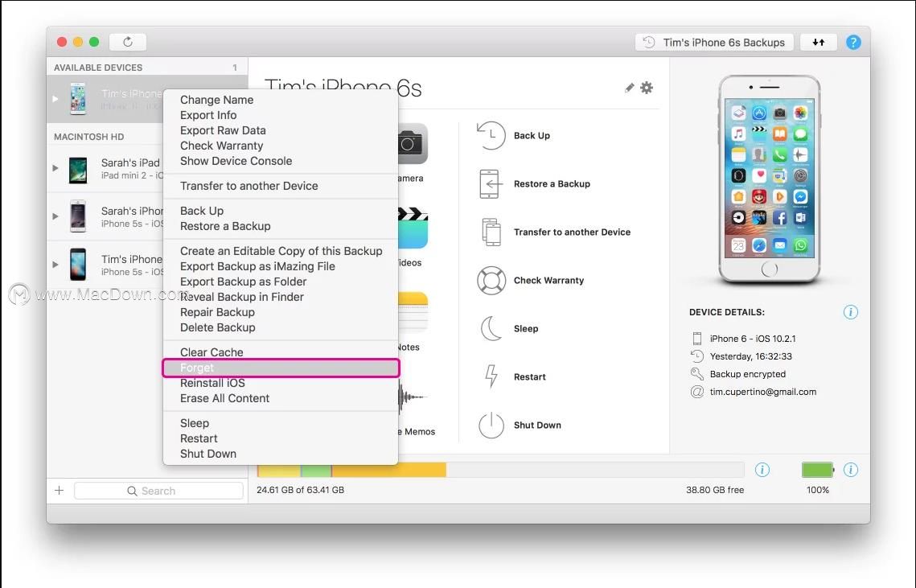
Task: Click the Restore a Backup action label
Action: tap(552, 183)
